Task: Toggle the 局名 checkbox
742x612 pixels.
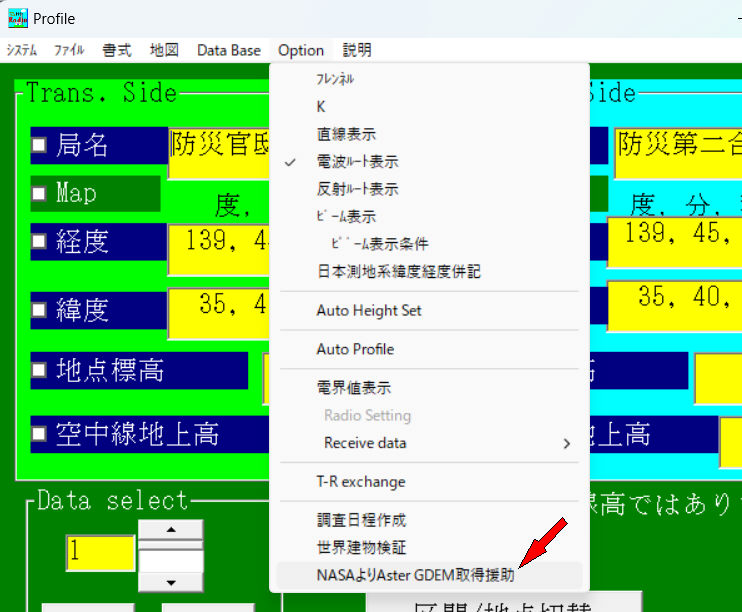Action: click(x=39, y=146)
